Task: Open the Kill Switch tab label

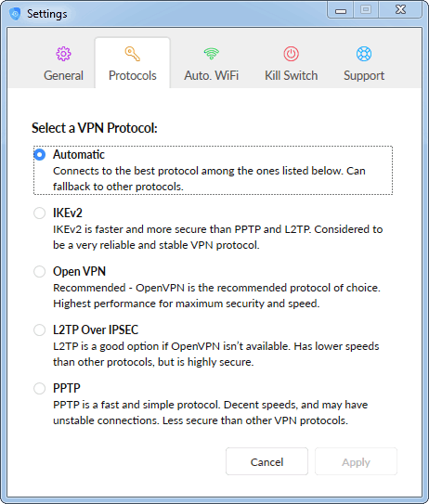Action: coord(291,75)
